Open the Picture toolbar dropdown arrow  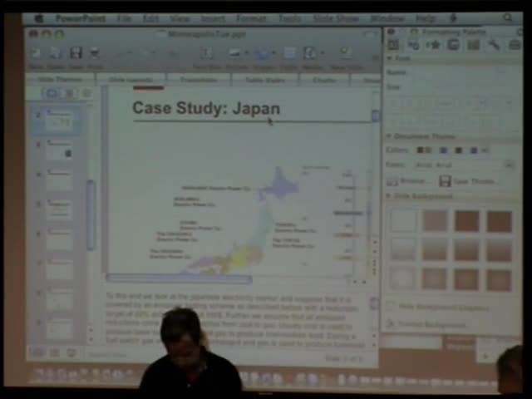pyautogui.click(x=247, y=53)
